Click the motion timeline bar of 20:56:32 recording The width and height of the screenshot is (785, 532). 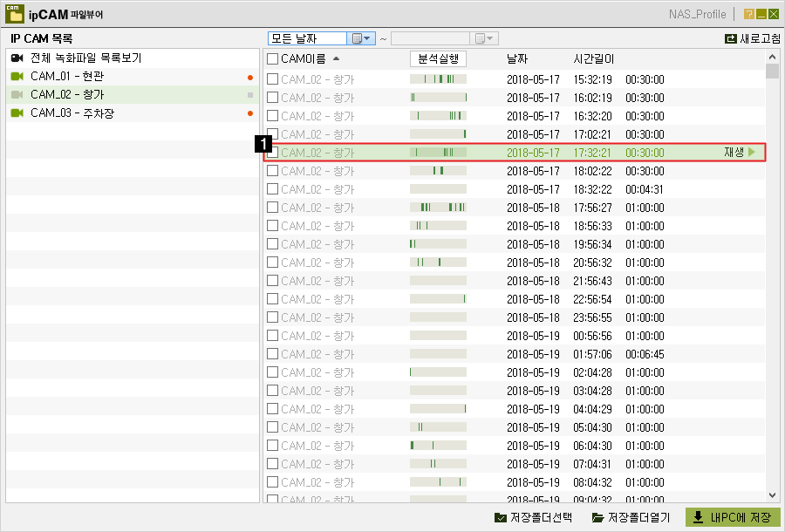tap(438, 263)
